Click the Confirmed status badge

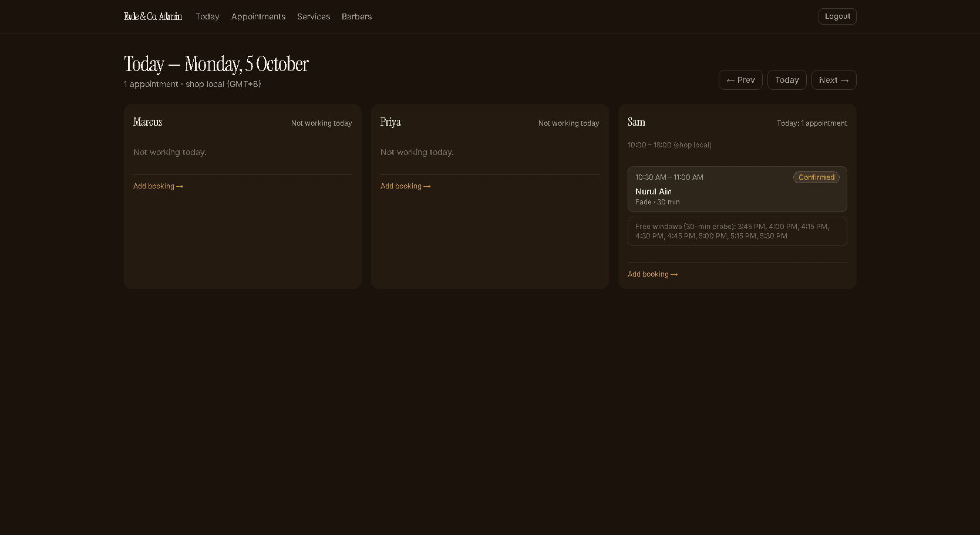tap(816, 177)
